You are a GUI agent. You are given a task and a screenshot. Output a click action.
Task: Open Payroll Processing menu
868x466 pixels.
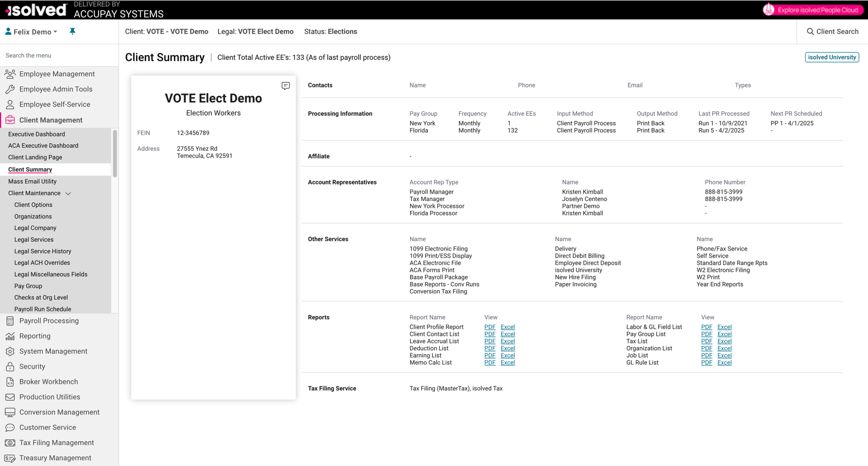49,321
